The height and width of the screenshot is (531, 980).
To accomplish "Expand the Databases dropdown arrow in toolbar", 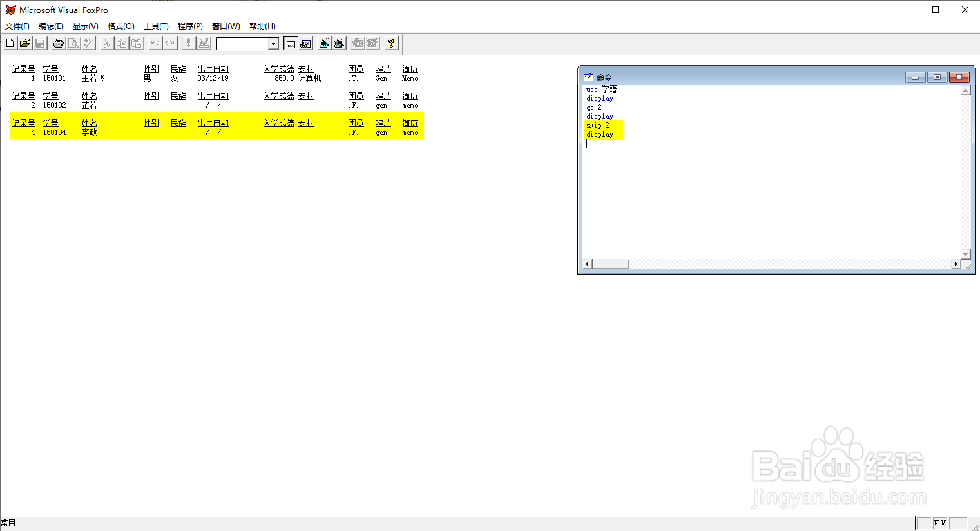I will [273, 44].
